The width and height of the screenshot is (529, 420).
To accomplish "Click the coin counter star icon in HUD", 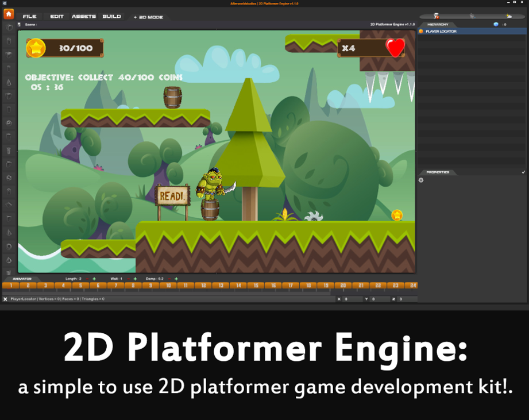I will pos(36,48).
